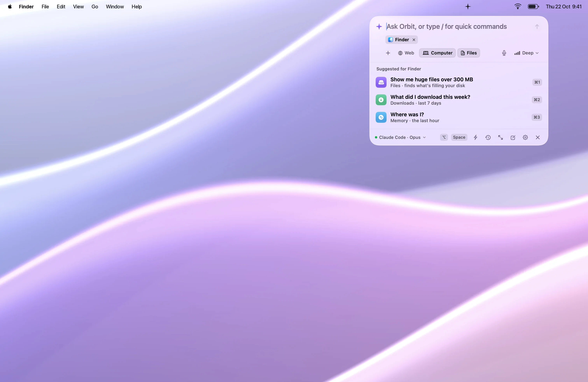Viewport: 588px width, 382px height.
Task: Toggle the Web source option
Action: pyautogui.click(x=406, y=53)
